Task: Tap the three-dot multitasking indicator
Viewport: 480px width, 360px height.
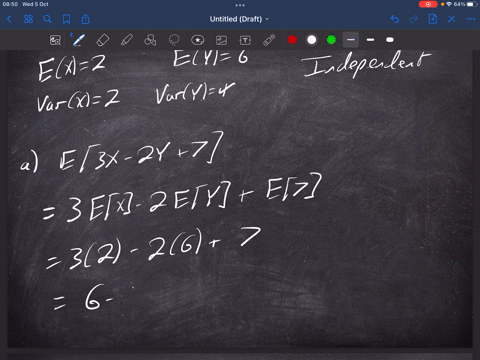Action: tap(240, 5)
